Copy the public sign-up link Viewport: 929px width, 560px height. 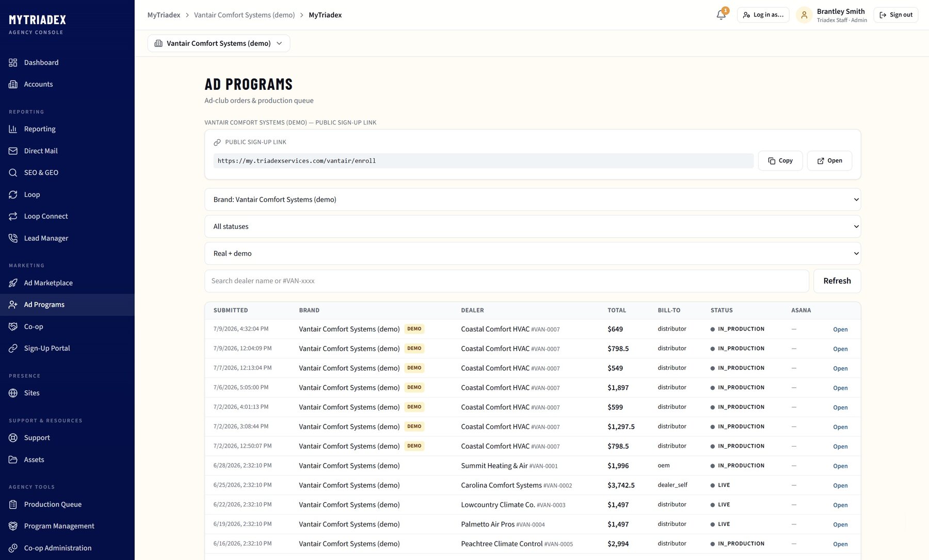pos(780,161)
